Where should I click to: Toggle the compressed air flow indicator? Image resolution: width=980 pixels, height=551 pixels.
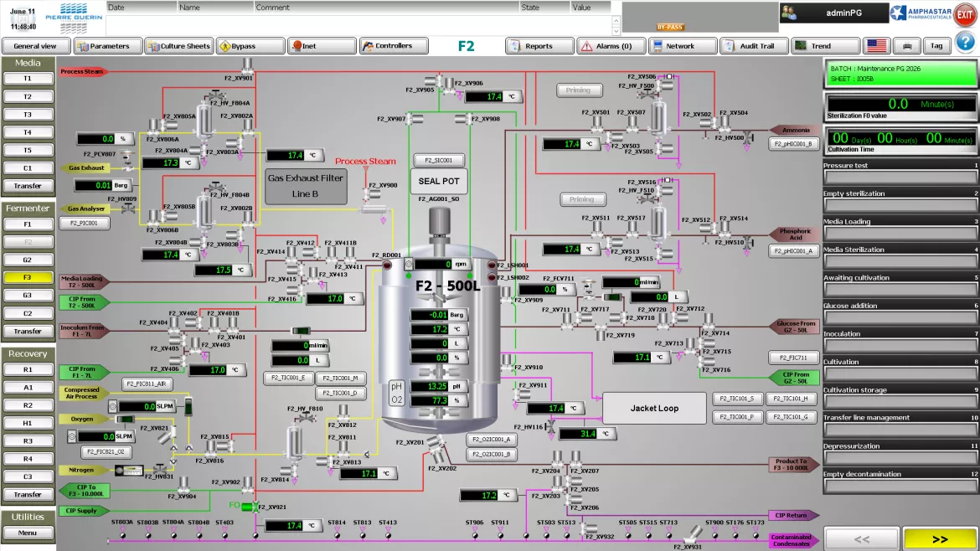point(188,406)
